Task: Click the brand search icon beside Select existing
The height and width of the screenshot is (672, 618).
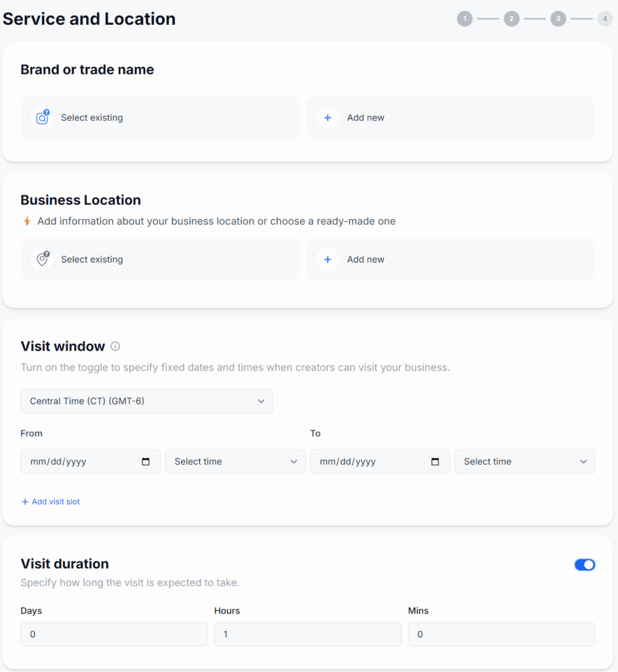Action: pyautogui.click(x=42, y=118)
